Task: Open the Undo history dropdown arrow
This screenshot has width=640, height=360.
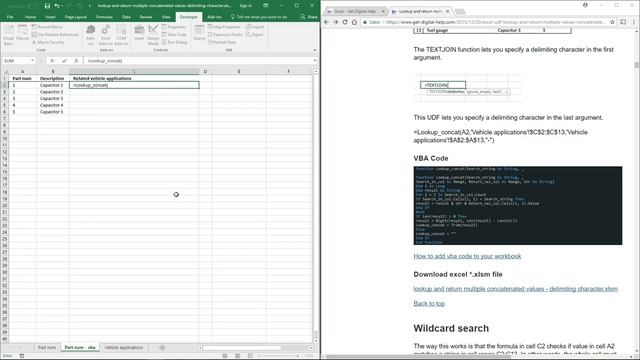Action: (x=62, y=6)
